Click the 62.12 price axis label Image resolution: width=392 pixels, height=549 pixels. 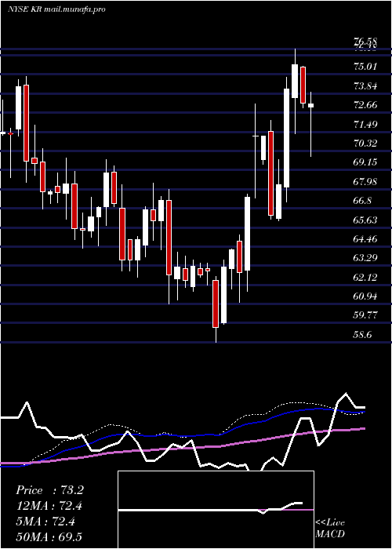click(x=366, y=278)
